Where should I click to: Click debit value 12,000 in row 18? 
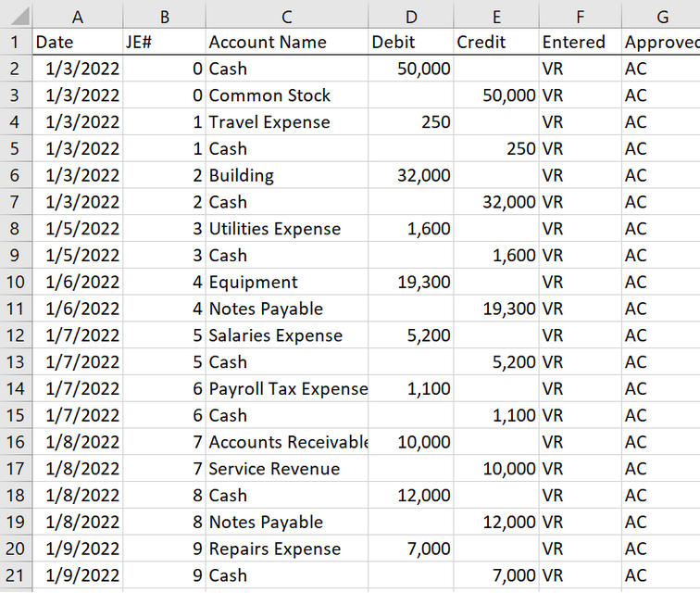pos(411,495)
